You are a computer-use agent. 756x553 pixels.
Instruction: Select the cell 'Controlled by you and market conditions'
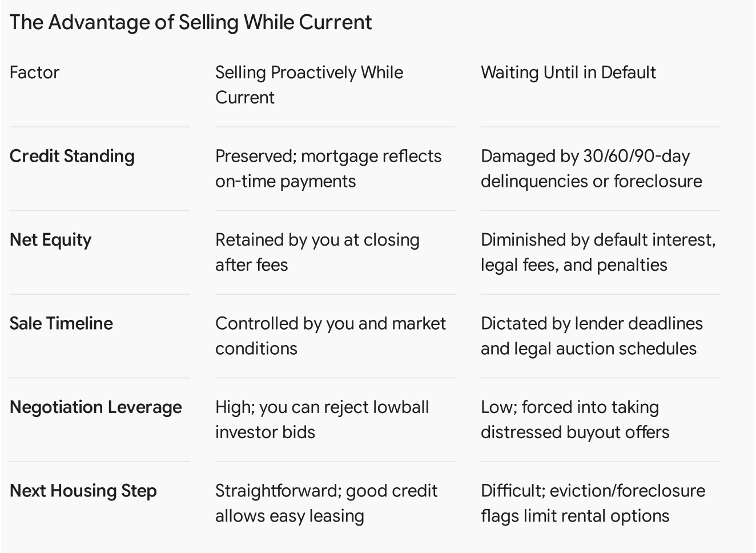(331, 336)
